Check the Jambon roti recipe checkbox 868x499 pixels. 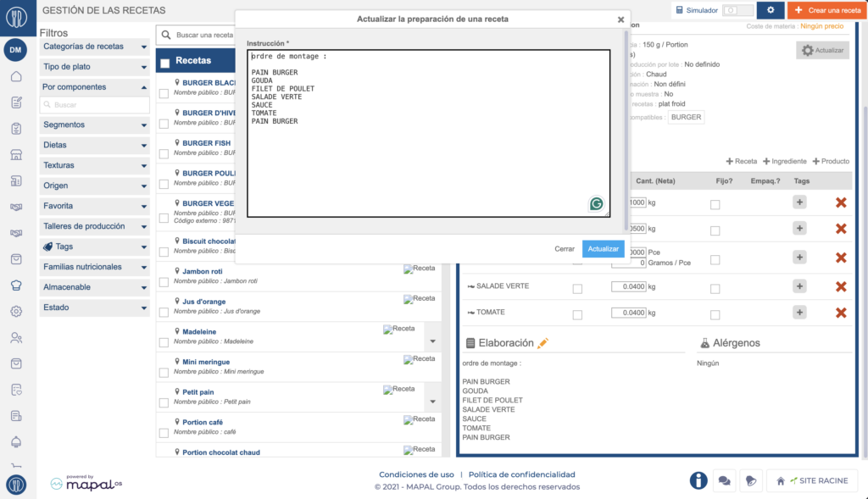164,282
